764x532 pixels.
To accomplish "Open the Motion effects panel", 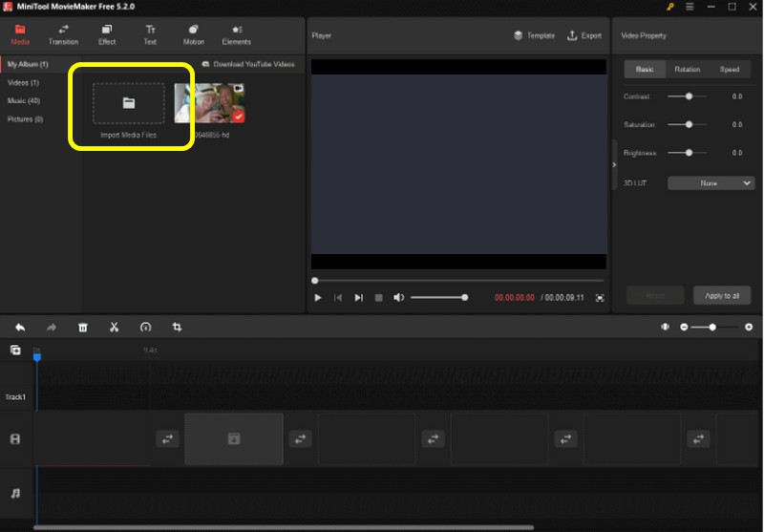I will (x=194, y=34).
